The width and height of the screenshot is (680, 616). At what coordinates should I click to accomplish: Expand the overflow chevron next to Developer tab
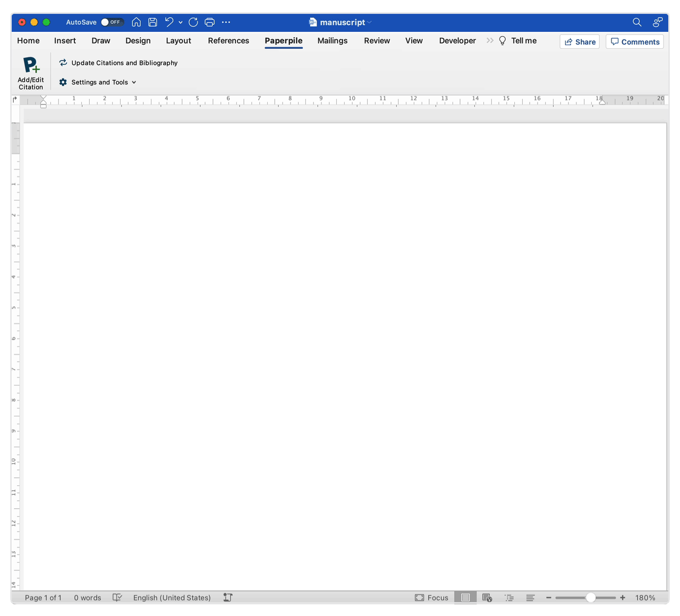[x=489, y=40]
